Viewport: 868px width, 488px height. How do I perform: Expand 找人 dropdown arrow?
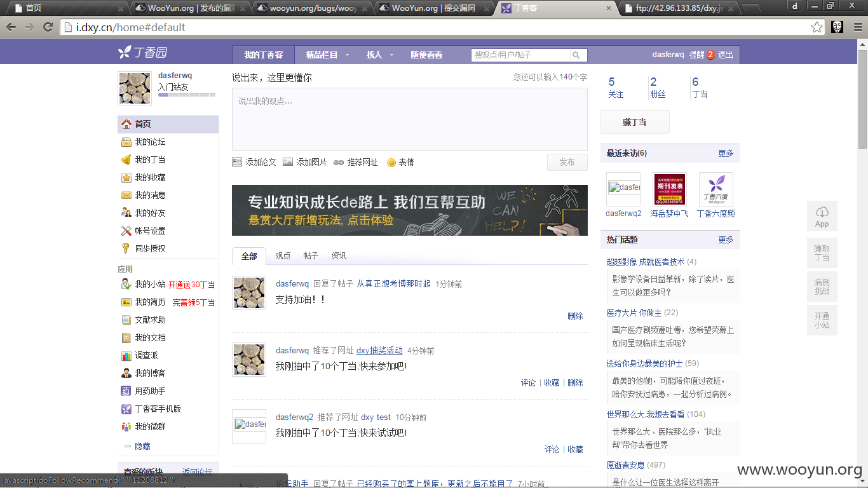tap(392, 55)
